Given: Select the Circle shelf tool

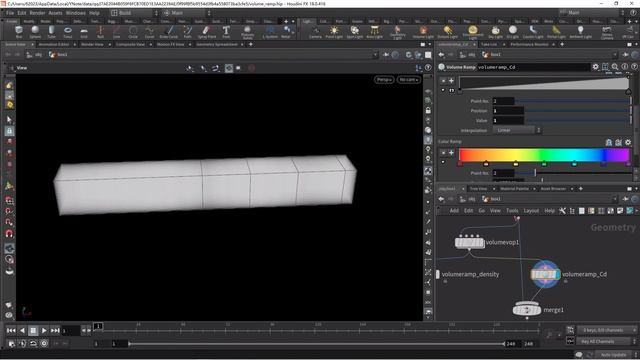Looking at the screenshot, I should [133, 31].
